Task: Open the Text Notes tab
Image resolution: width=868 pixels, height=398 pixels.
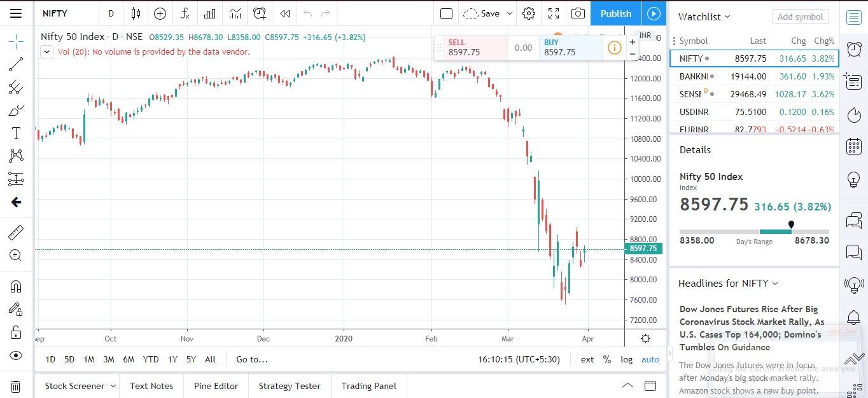Action: pos(151,386)
